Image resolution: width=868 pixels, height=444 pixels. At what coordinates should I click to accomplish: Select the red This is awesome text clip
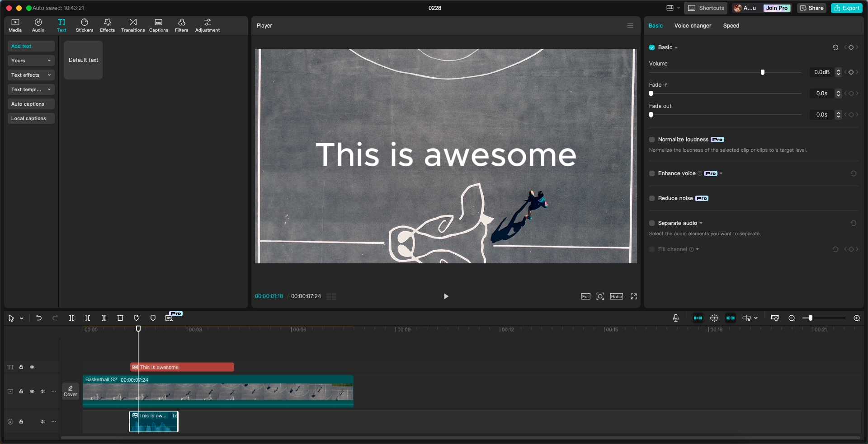[x=182, y=367]
